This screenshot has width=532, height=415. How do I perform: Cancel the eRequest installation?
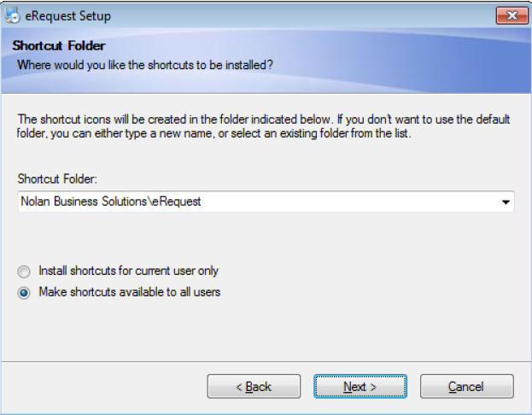pyautogui.click(x=466, y=387)
